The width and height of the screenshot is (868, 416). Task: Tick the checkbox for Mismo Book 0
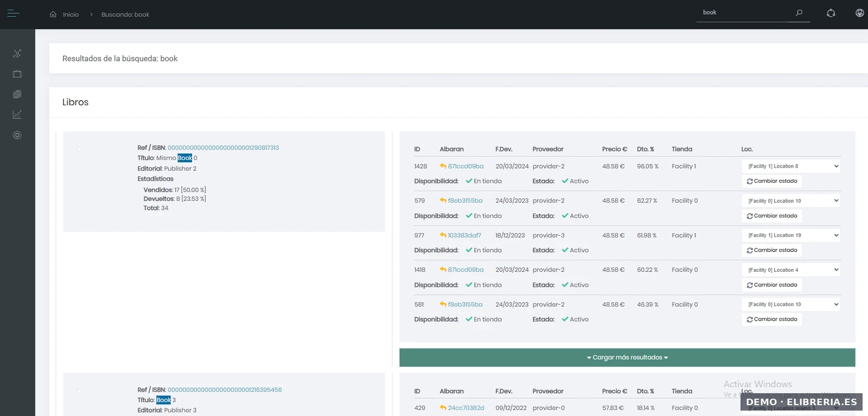79,149
